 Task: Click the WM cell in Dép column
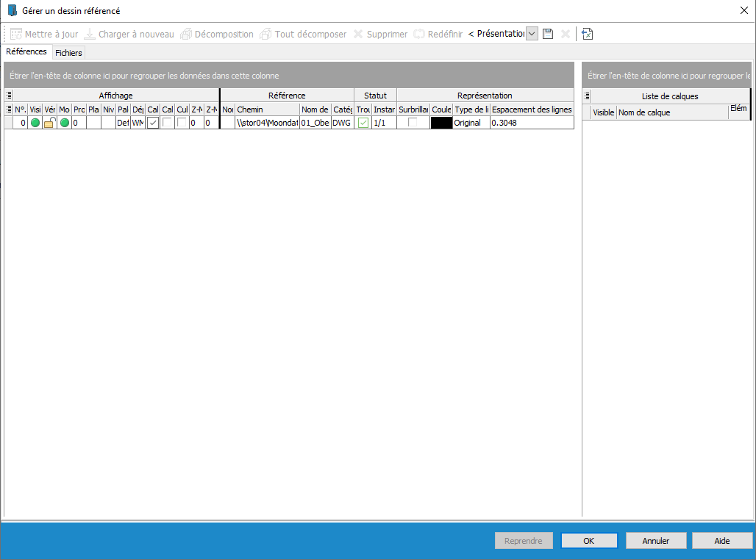tap(138, 123)
